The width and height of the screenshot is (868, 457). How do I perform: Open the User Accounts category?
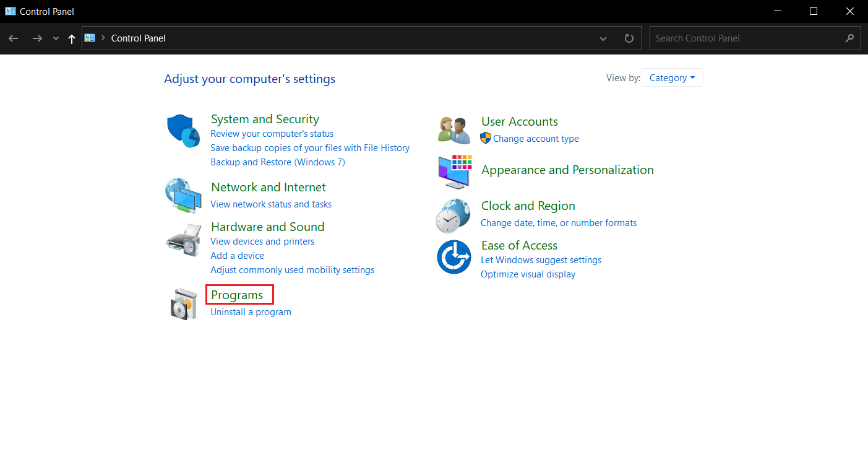tap(520, 121)
